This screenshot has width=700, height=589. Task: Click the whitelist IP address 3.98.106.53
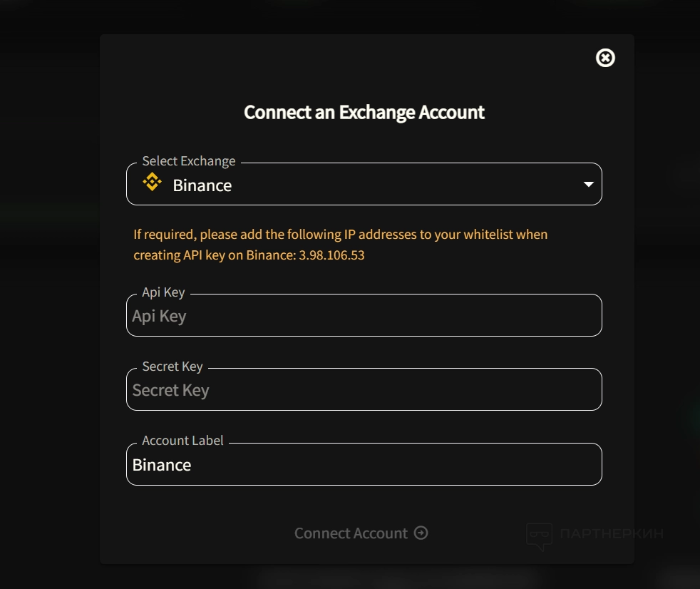click(x=331, y=255)
